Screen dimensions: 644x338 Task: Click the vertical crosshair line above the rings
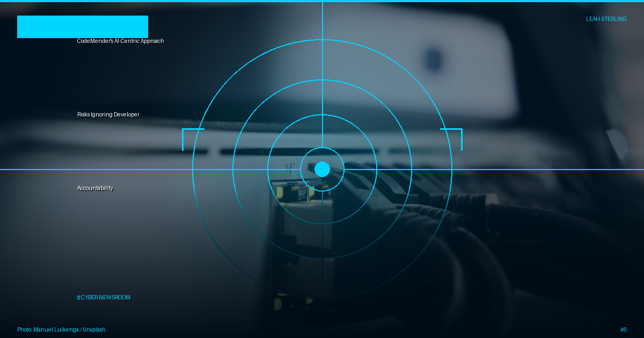[x=322, y=20]
